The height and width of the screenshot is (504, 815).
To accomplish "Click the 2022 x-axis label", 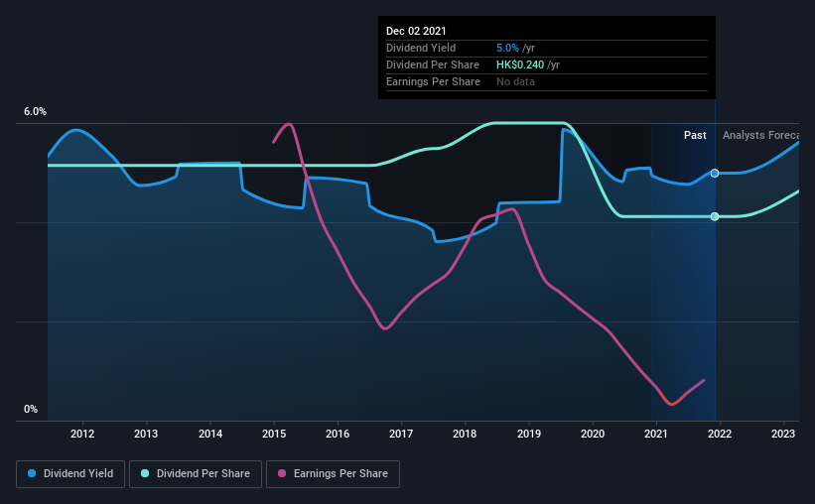I will coord(720,434).
